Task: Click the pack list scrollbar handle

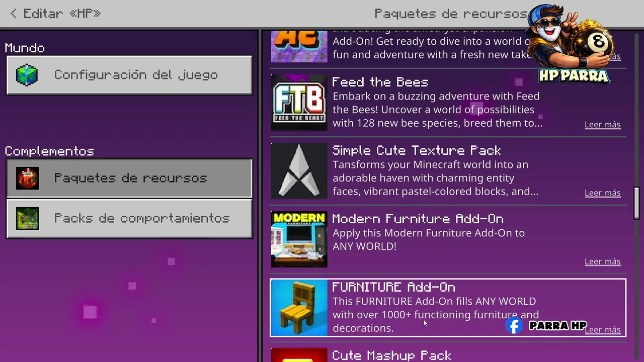Action: 636,203
